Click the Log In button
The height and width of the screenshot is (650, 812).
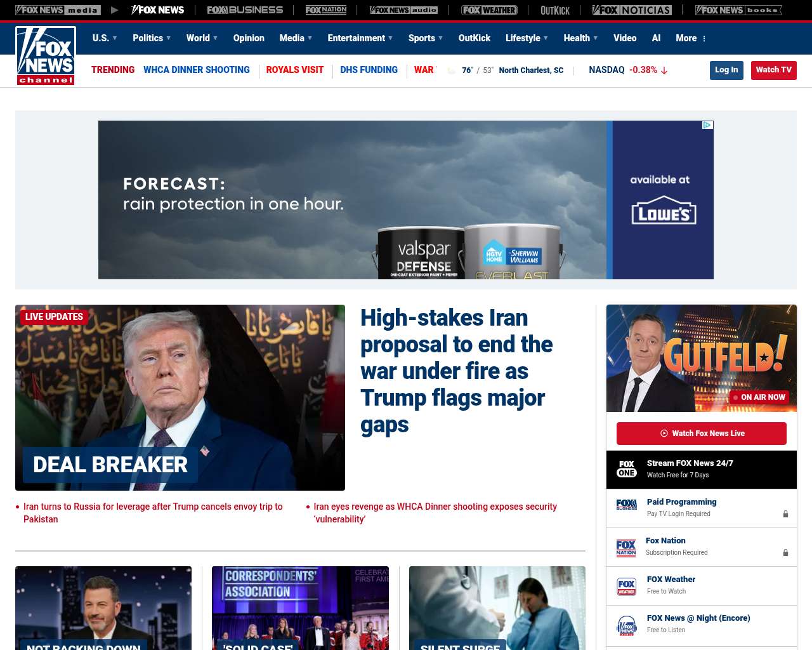[x=726, y=70]
